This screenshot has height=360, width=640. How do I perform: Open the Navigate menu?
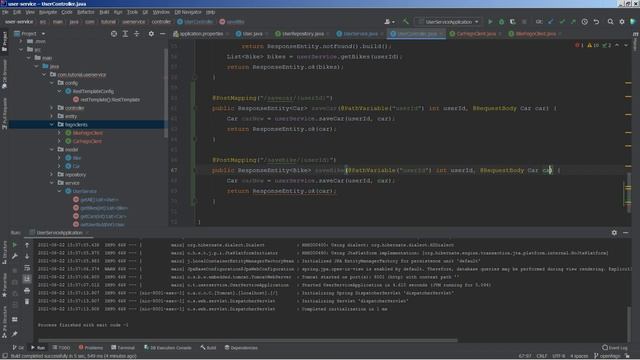pos(48,12)
